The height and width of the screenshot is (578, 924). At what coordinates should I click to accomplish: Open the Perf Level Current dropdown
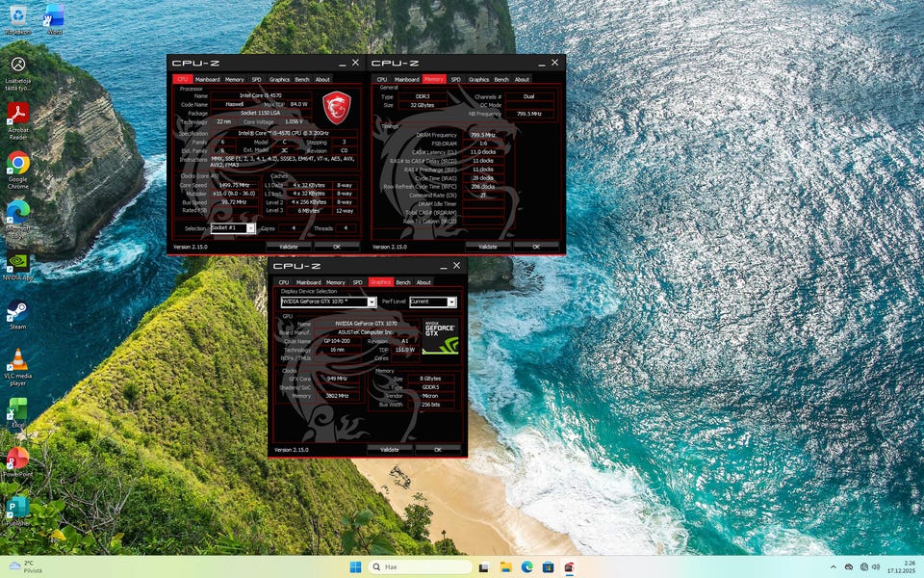(432, 302)
